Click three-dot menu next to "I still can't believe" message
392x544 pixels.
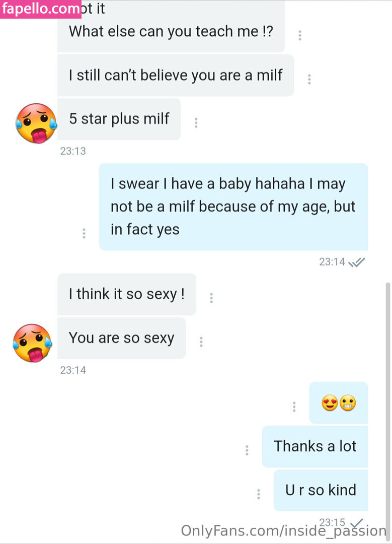coord(309,79)
